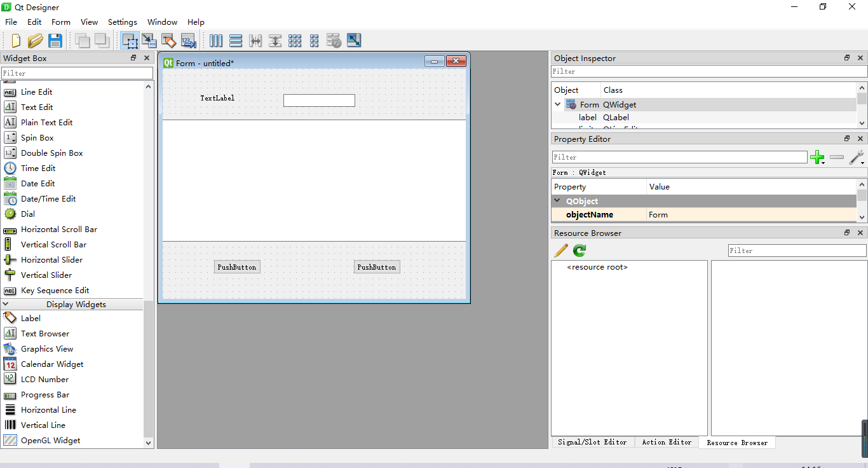Open the Edit menu
The height and width of the screenshot is (468, 868).
(x=34, y=22)
